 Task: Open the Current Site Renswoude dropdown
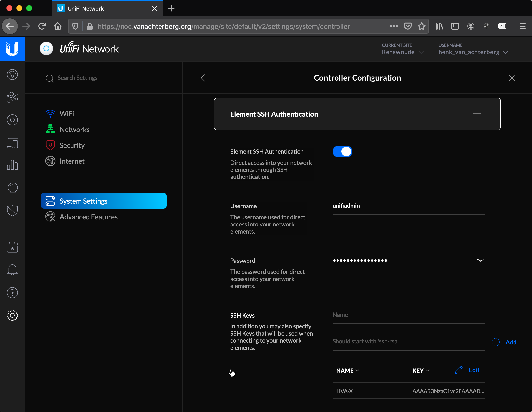point(403,52)
